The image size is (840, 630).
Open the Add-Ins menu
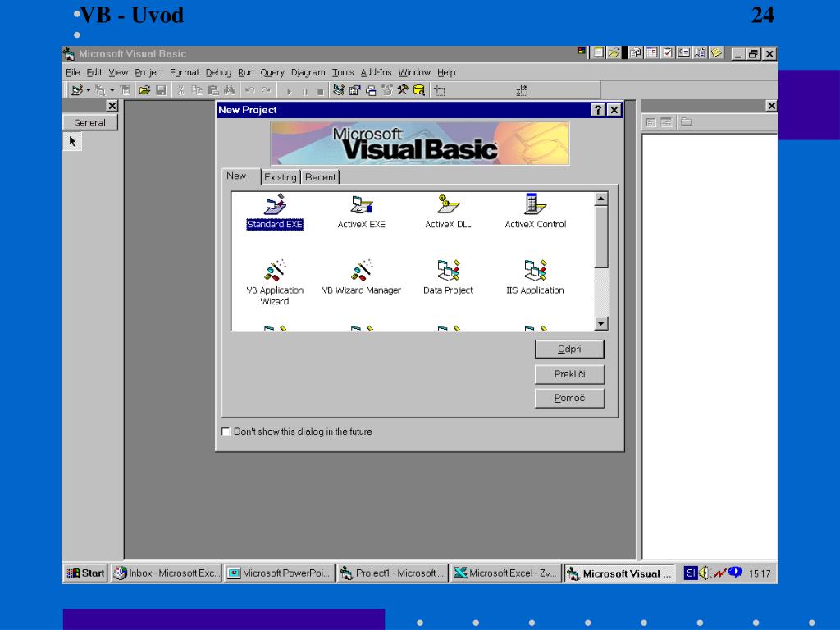(x=376, y=72)
